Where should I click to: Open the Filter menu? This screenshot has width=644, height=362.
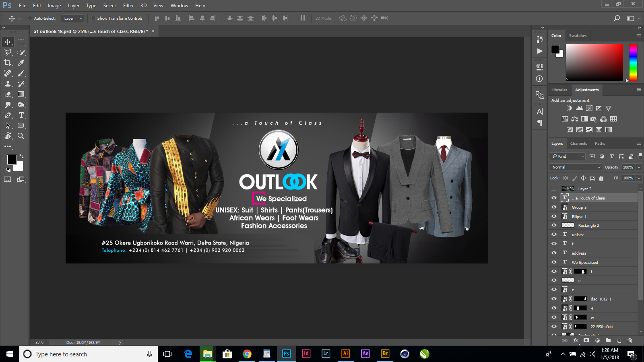[128, 5]
